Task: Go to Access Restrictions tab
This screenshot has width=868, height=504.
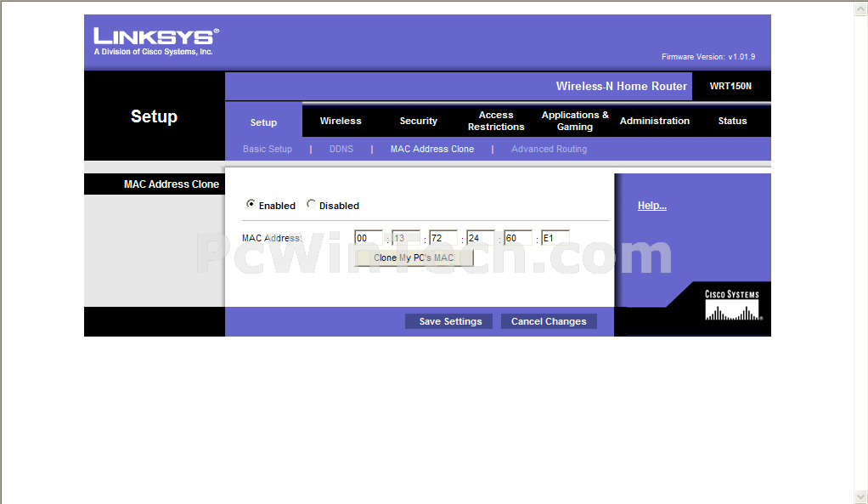Action: 496,121
